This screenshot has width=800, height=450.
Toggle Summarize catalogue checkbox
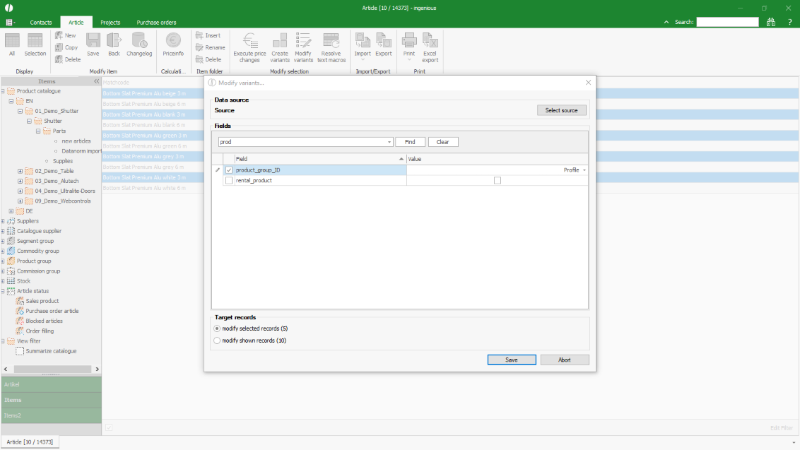[x=20, y=351]
